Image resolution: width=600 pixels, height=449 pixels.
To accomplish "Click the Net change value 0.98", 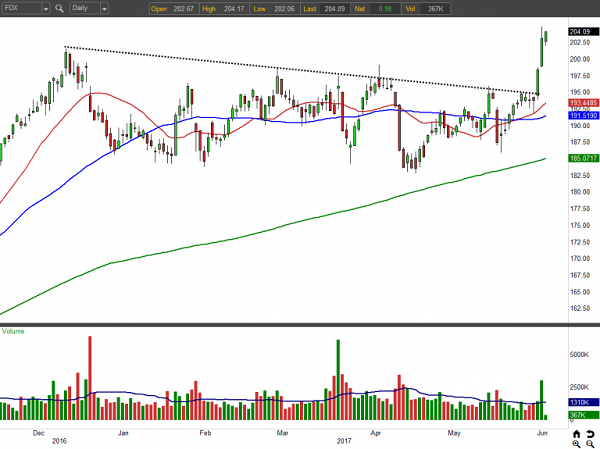I will tap(385, 9).
